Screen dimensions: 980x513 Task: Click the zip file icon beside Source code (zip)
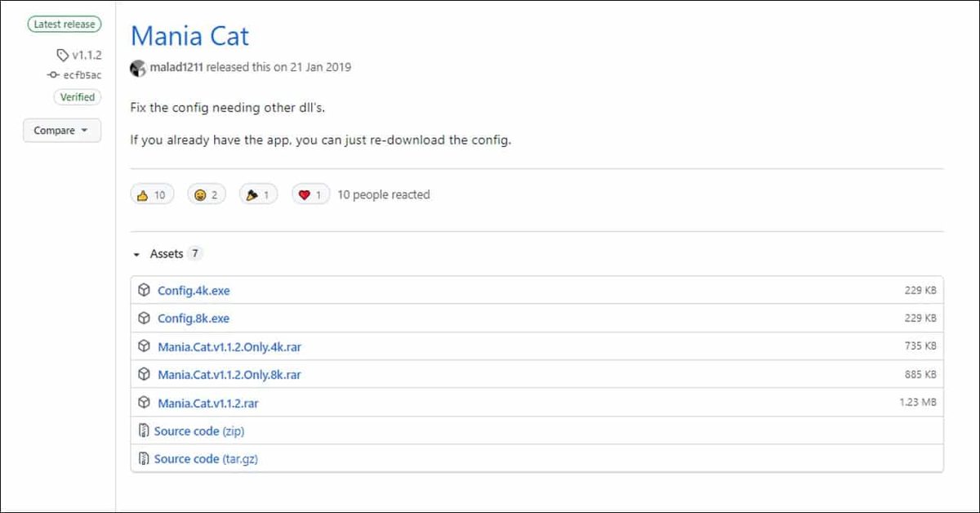(144, 430)
